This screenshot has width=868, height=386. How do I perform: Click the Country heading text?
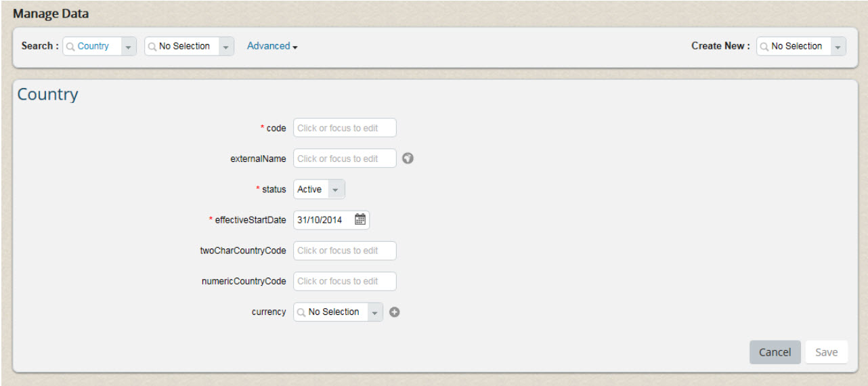point(47,94)
